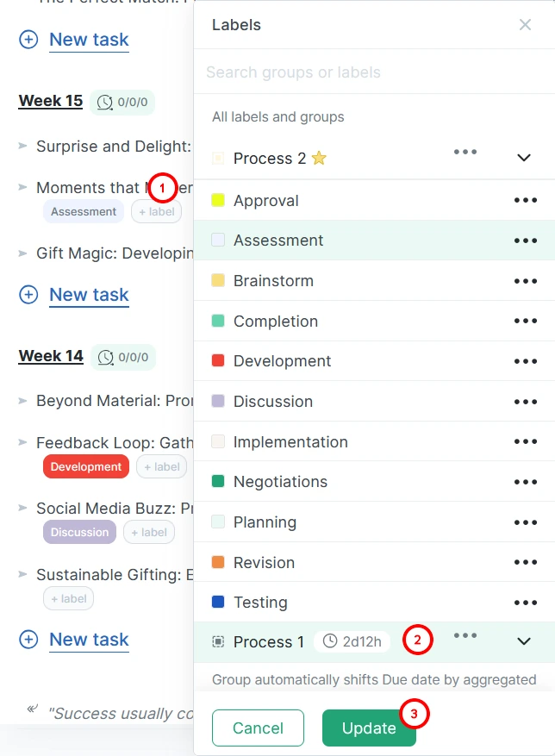Viewport: 555px width, 756px height.
Task: Click the Update button
Action: (x=369, y=728)
